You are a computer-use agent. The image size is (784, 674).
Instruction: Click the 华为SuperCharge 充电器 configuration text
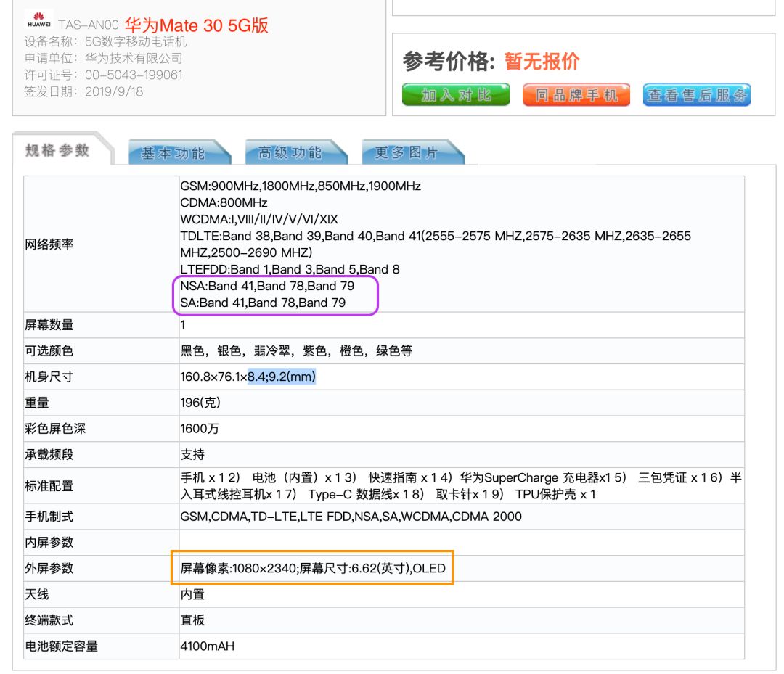pos(534,477)
